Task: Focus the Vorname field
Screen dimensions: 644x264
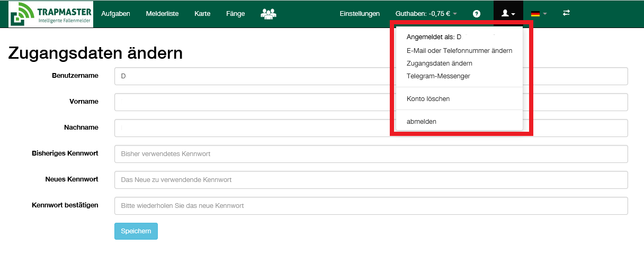Action: (371, 102)
